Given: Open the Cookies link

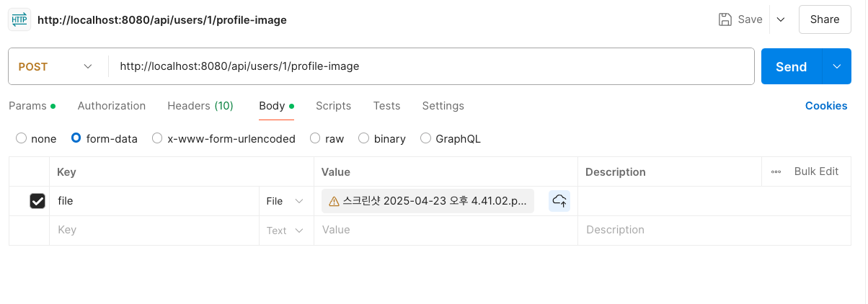Looking at the screenshot, I should 826,106.
